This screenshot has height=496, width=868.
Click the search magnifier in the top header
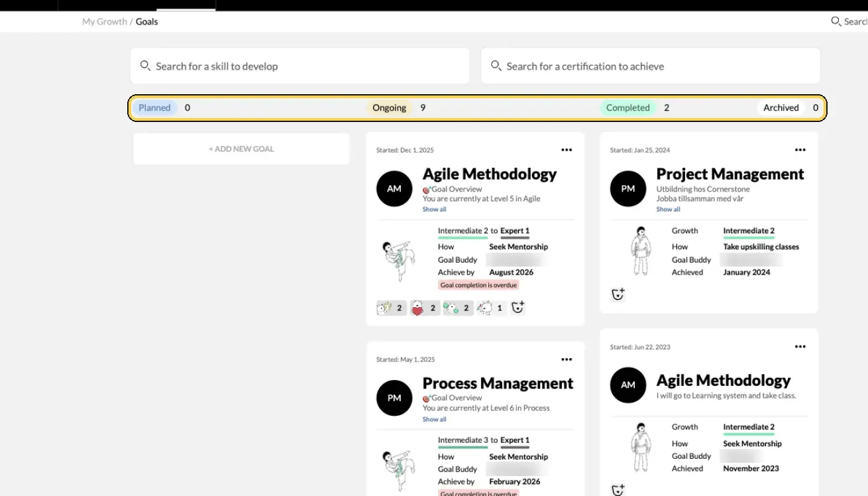pyautogui.click(x=836, y=21)
